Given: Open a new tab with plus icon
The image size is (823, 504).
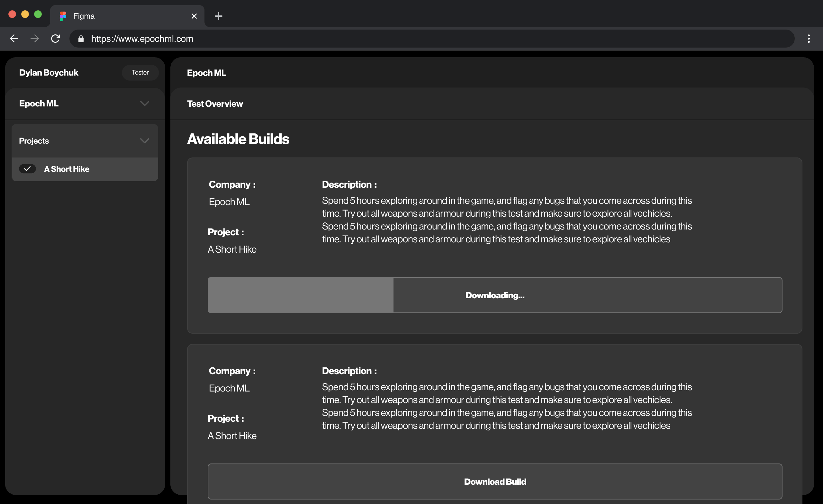Looking at the screenshot, I should coord(218,16).
